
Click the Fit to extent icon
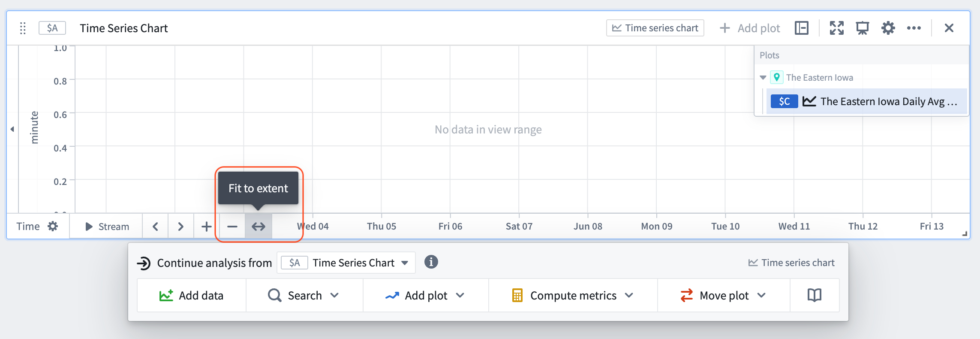[258, 226]
